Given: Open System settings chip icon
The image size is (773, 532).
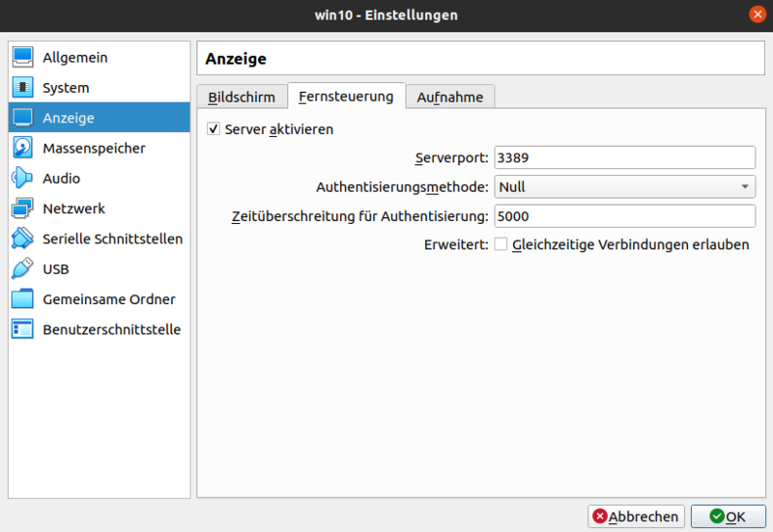Looking at the screenshot, I should (23, 88).
